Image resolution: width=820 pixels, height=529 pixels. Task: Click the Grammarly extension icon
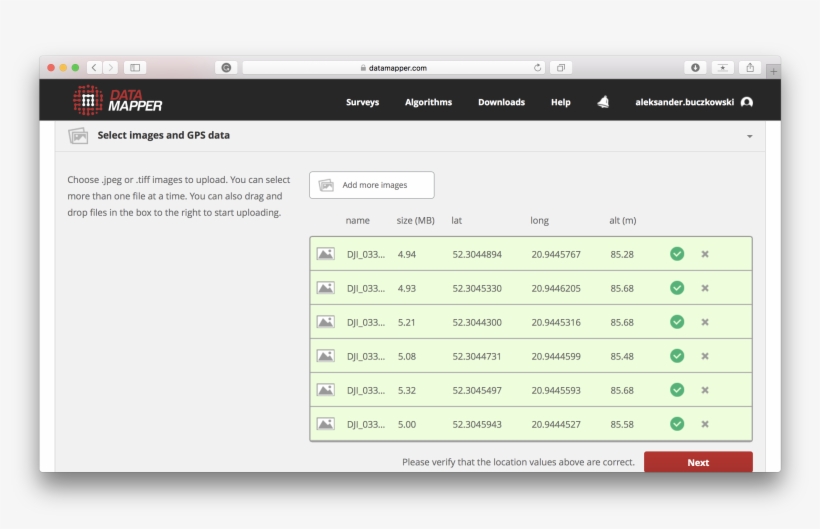(x=226, y=67)
